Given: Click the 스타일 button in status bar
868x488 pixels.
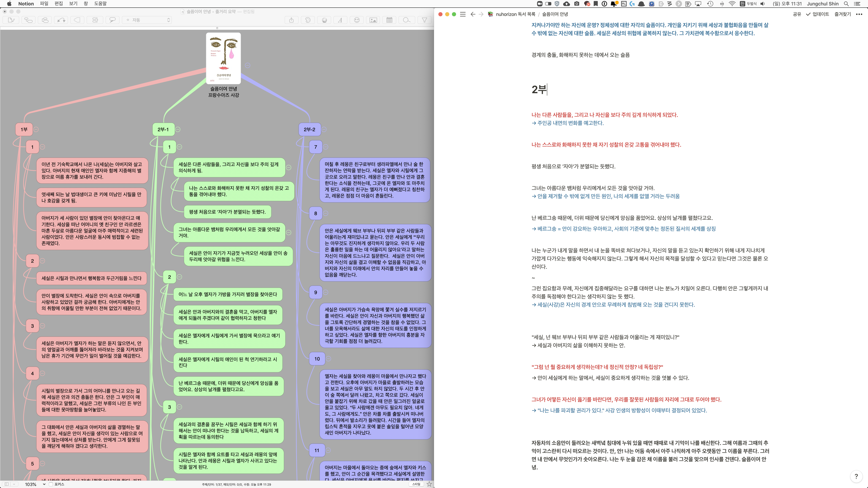Looking at the screenshot, I should (417, 484).
